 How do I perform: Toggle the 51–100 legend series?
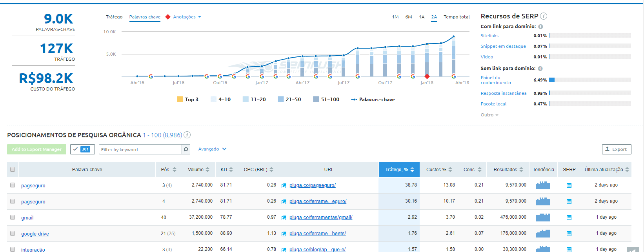326,100
